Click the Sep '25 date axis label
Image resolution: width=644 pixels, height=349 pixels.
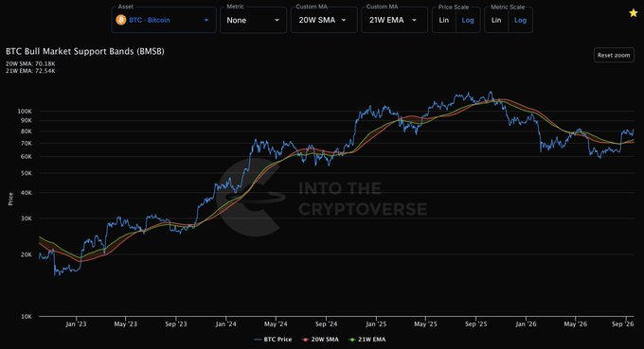[476, 324]
